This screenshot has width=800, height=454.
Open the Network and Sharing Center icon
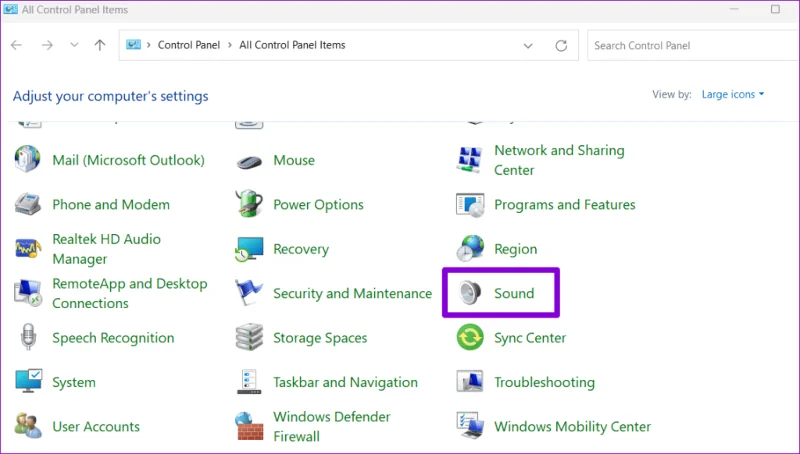pyautogui.click(x=469, y=159)
